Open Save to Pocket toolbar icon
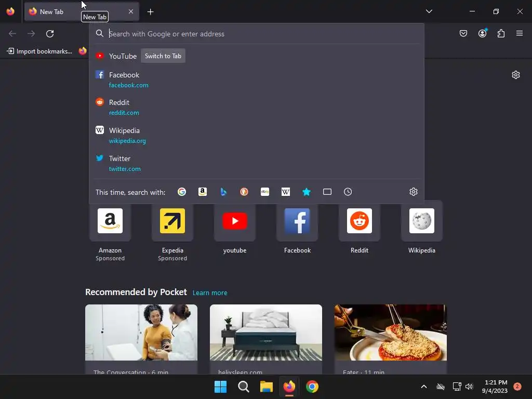 pos(463,33)
